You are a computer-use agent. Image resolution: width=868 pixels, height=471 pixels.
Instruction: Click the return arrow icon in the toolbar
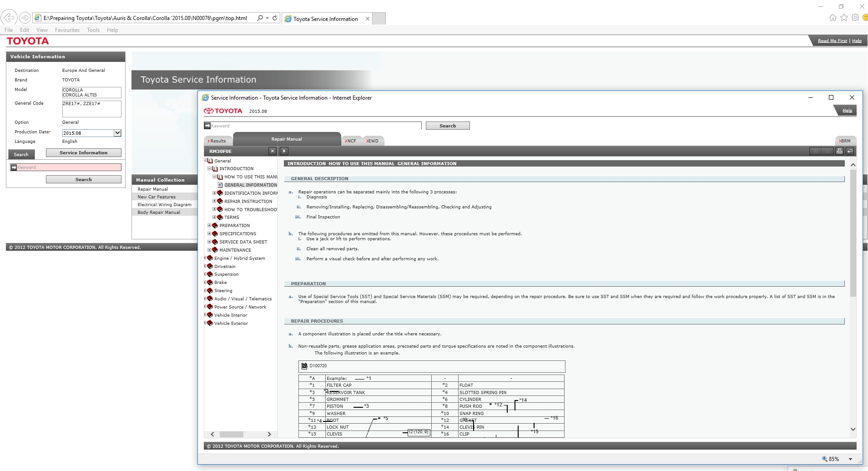(x=850, y=151)
